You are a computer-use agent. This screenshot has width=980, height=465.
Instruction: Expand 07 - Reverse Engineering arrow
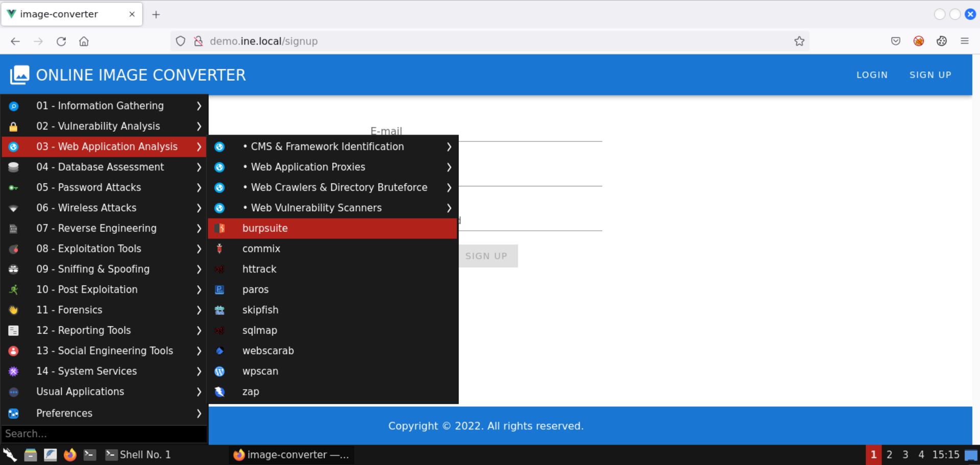pyautogui.click(x=199, y=228)
